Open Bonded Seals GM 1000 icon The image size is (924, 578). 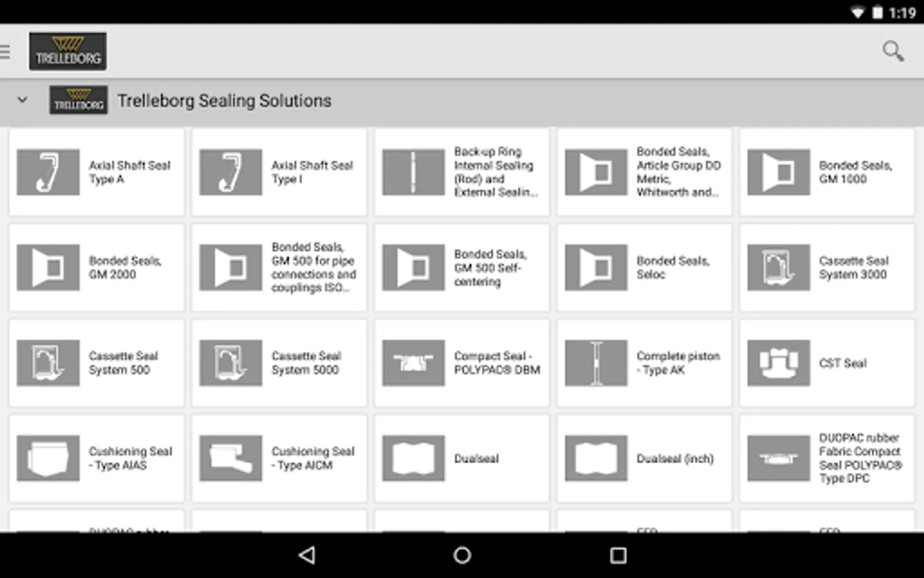coord(779,172)
